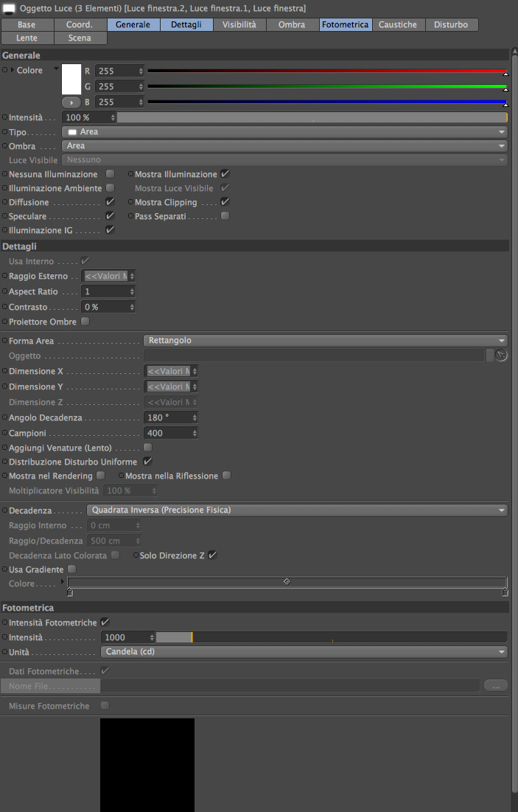Screen dimensions: 518x812
Task: Click the right gradient color stop
Action: tap(505, 592)
